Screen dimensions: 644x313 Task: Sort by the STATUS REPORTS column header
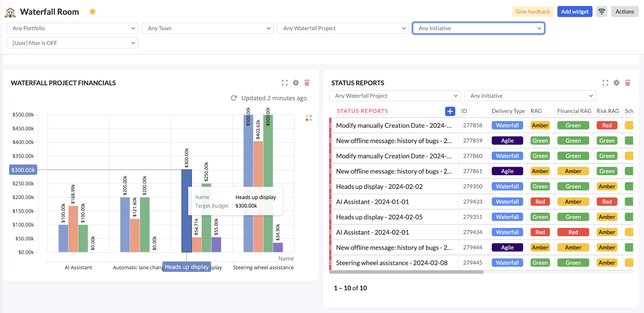[x=362, y=111]
